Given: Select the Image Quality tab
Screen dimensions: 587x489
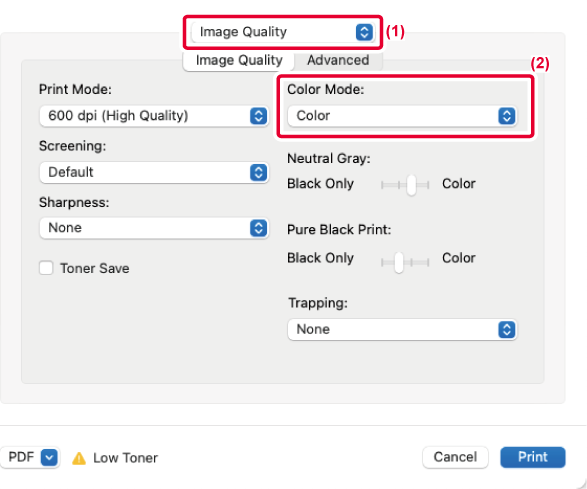Looking at the screenshot, I should (239, 60).
